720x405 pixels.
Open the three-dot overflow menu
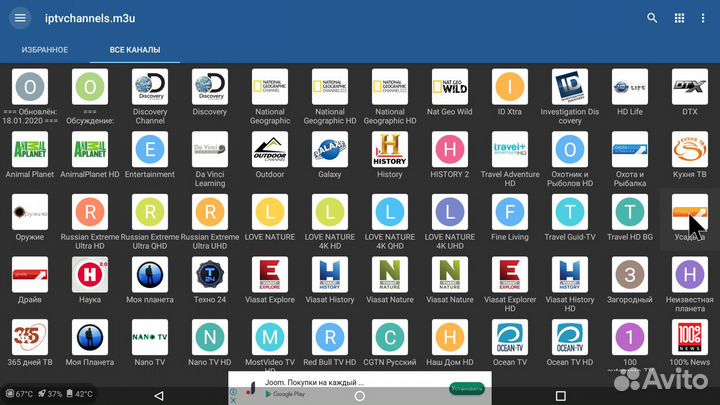703,19
